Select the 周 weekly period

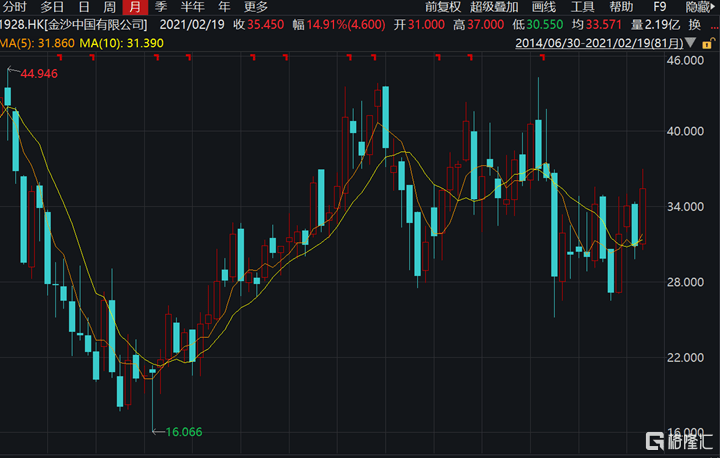(x=109, y=6)
